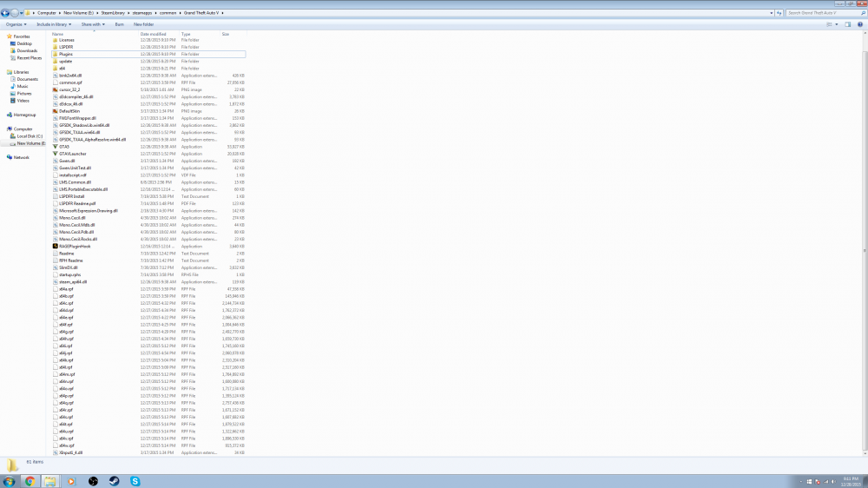Open Recent Places in the navigation pane
The width and height of the screenshot is (868, 488).
(29, 58)
